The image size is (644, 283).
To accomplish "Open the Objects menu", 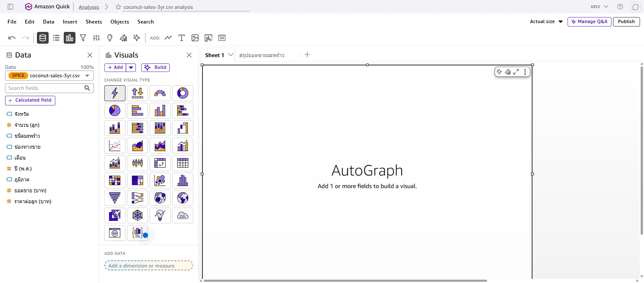I will click(120, 21).
